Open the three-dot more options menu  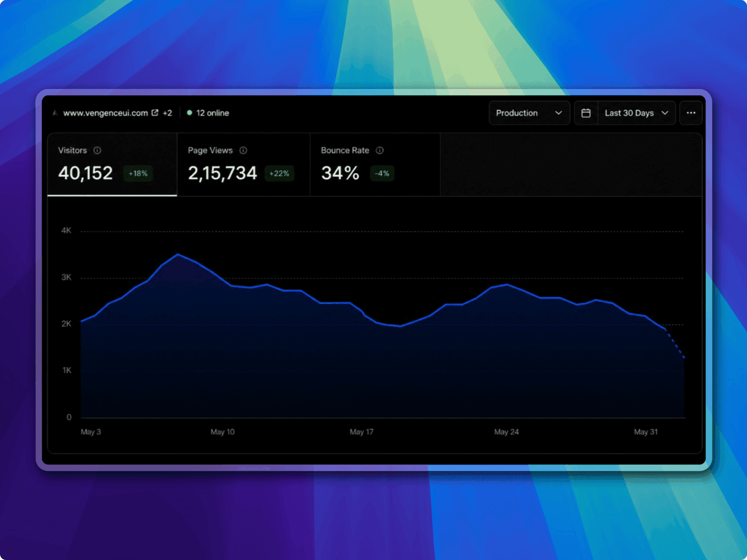[691, 113]
